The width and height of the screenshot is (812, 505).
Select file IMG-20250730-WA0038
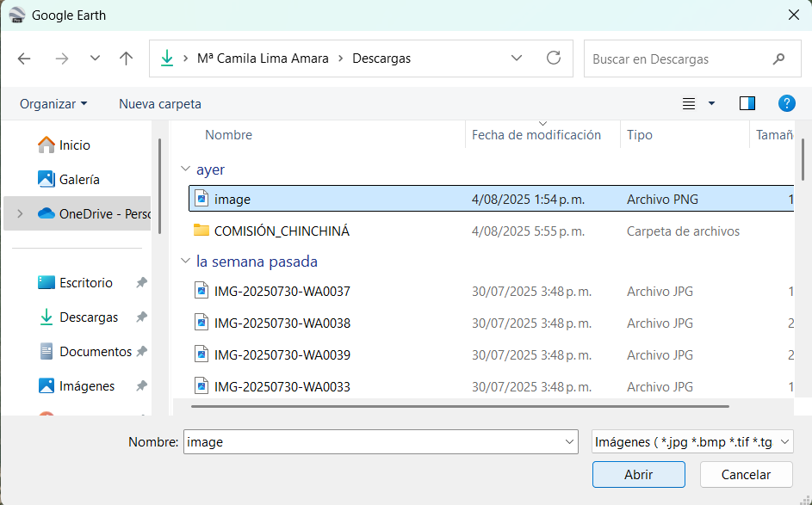coord(282,323)
